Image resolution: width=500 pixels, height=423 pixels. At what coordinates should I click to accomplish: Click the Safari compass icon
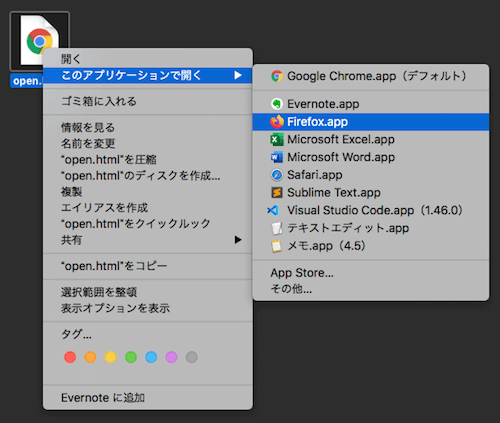coord(277,175)
